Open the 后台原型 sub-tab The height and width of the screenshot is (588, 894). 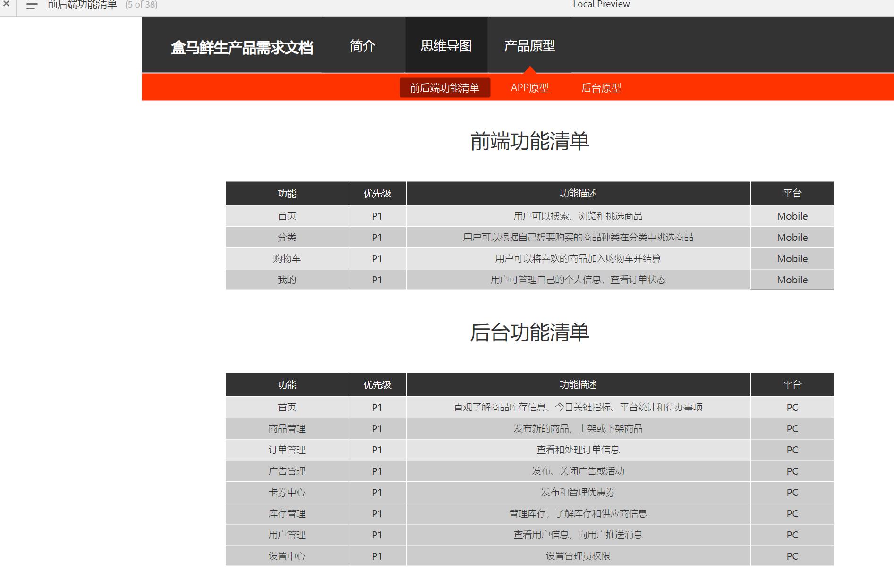(x=601, y=88)
